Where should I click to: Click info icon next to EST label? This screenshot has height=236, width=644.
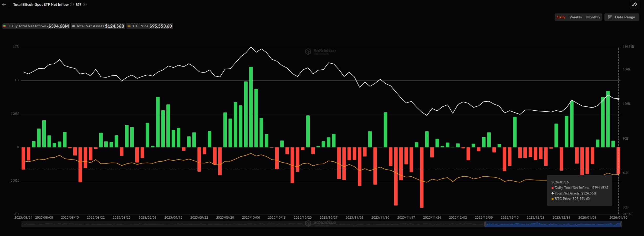[x=85, y=4]
